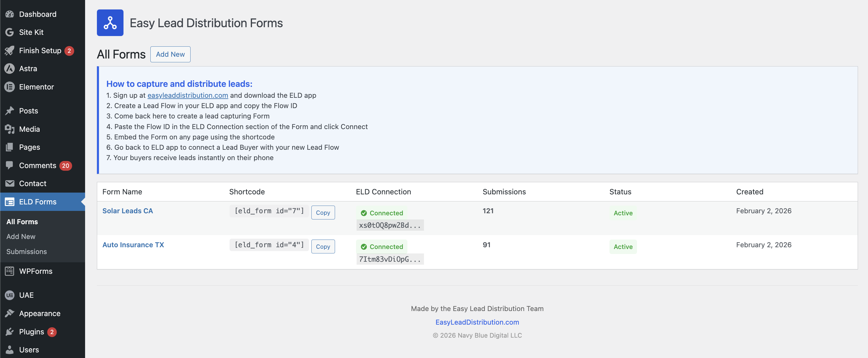Screen dimensions: 868x358
Task: Select the ELD Forms sidebar icon
Action: (10, 202)
